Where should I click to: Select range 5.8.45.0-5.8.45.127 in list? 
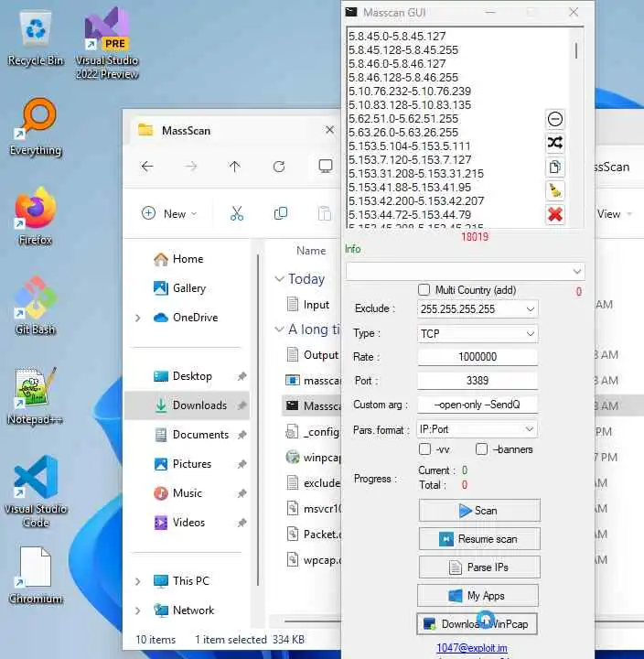(397, 37)
